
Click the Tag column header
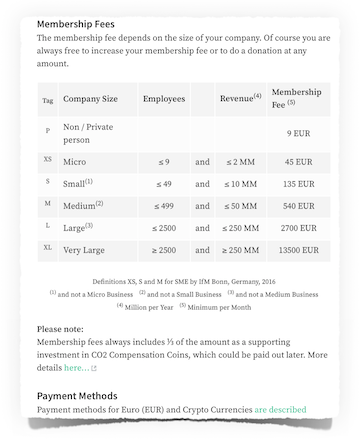[48, 99]
